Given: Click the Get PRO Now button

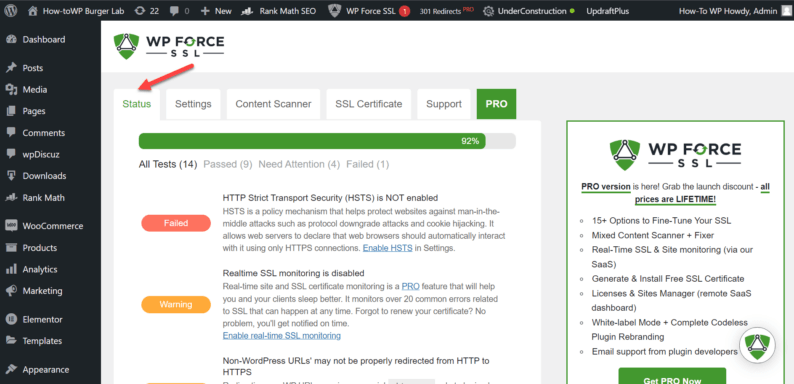Looking at the screenshot, I should [672, 376].
